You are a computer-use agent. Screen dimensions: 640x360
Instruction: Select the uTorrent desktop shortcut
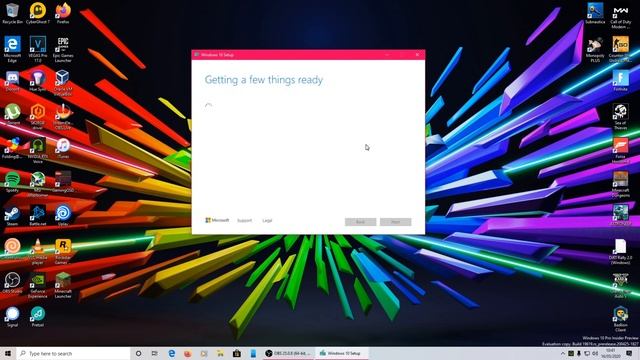(12, 114)
